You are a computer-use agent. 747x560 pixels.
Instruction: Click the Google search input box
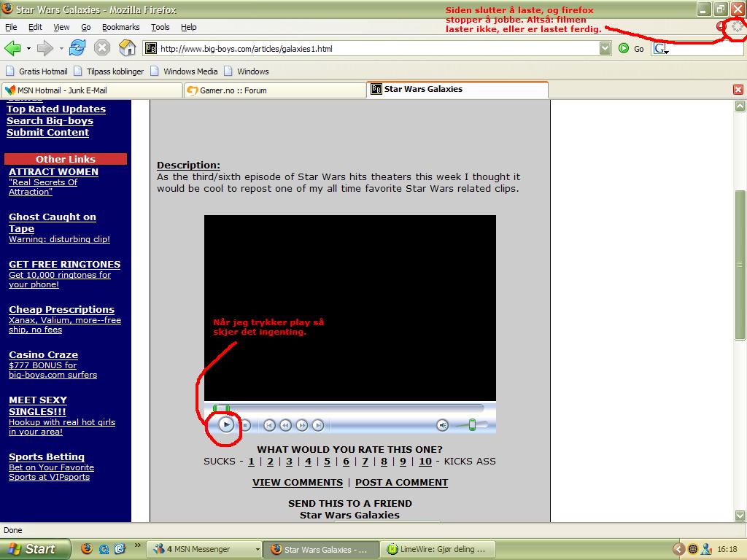coord(707,49)
